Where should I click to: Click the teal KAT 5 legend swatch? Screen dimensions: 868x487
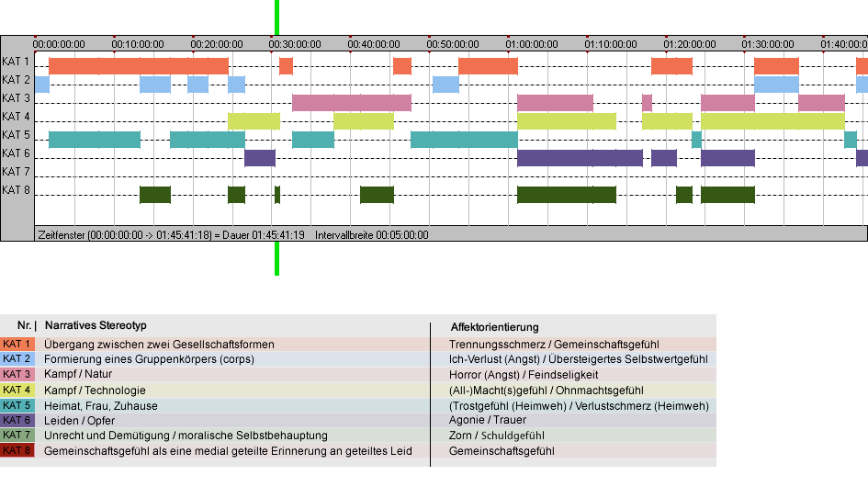click(x=17, y=405)
